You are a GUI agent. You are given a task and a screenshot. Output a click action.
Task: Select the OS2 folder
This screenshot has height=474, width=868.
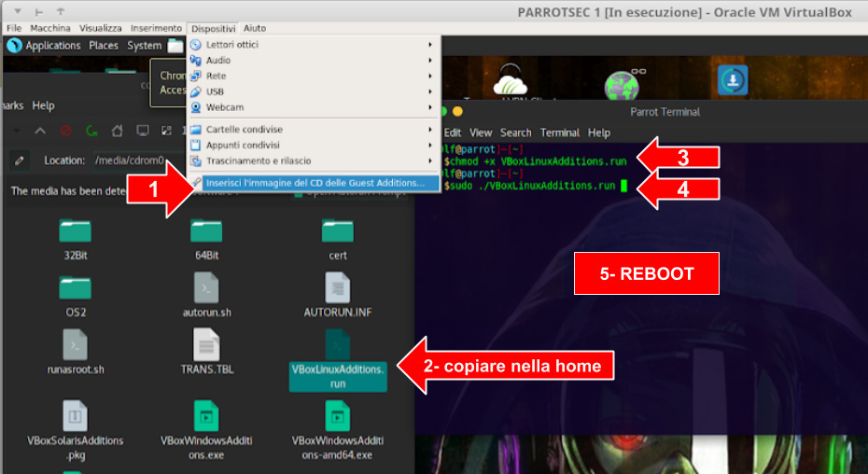click(76, 297)
